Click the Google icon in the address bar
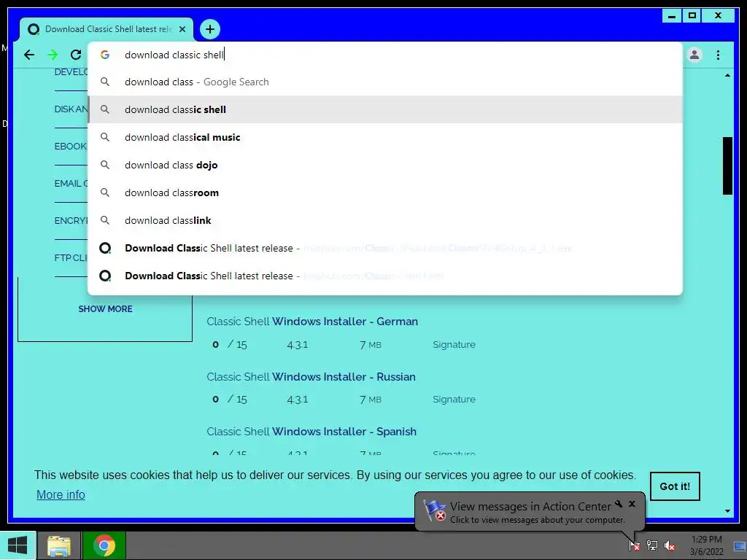The image size is (747, 560). coord(105,55)
